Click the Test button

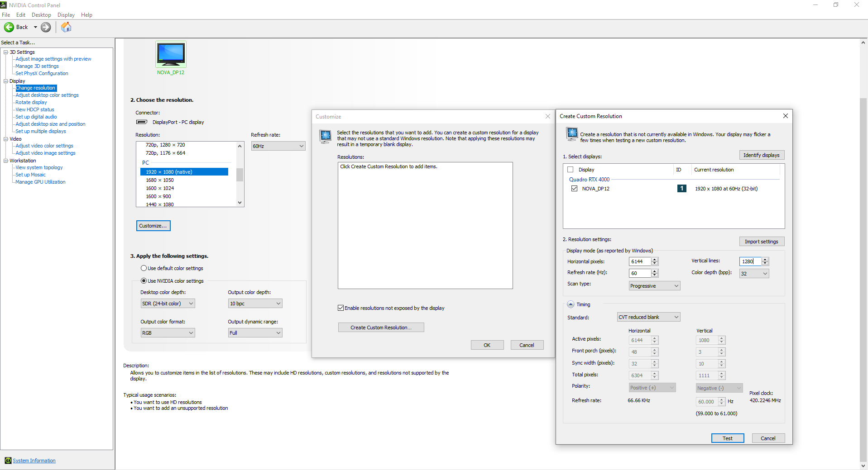tap(727, 438)
